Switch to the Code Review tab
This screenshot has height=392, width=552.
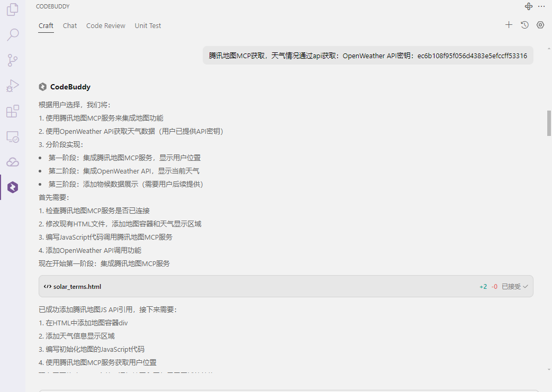tap(106, 26)
